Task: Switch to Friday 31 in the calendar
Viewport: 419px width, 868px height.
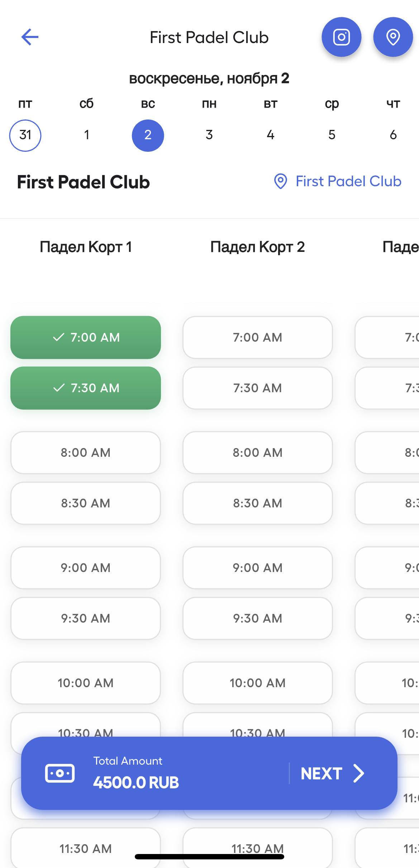Action: point(25,135)
